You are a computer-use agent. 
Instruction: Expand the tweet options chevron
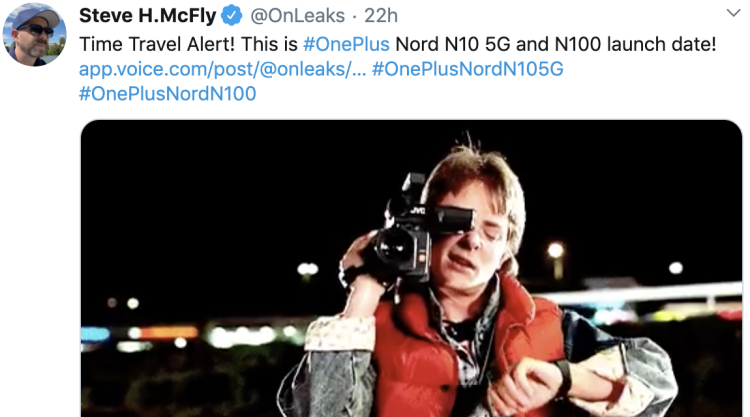click(x=733, y=13)
